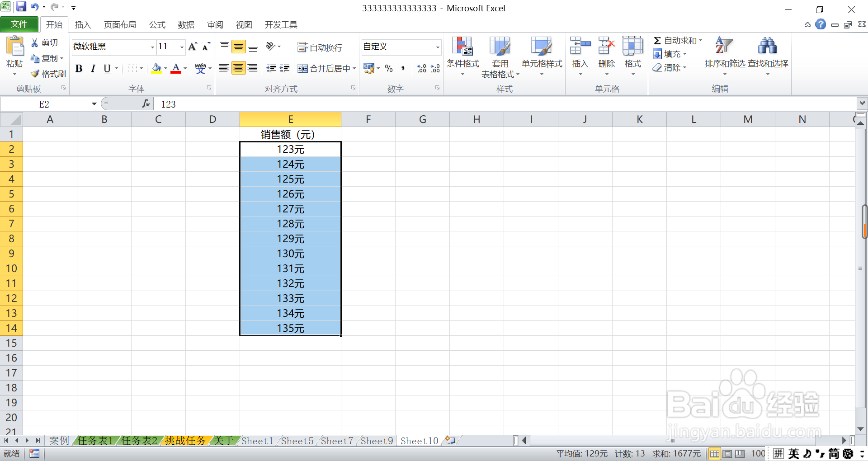
Task: Click the Undo arrow icon
Action: point(35,7)
